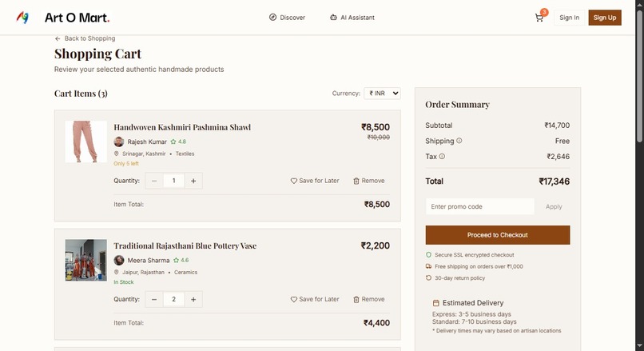The height and width of the screenshot is (351, 644).
Task: Decrease Pashmina Shawl quantity
Action: 154,181
